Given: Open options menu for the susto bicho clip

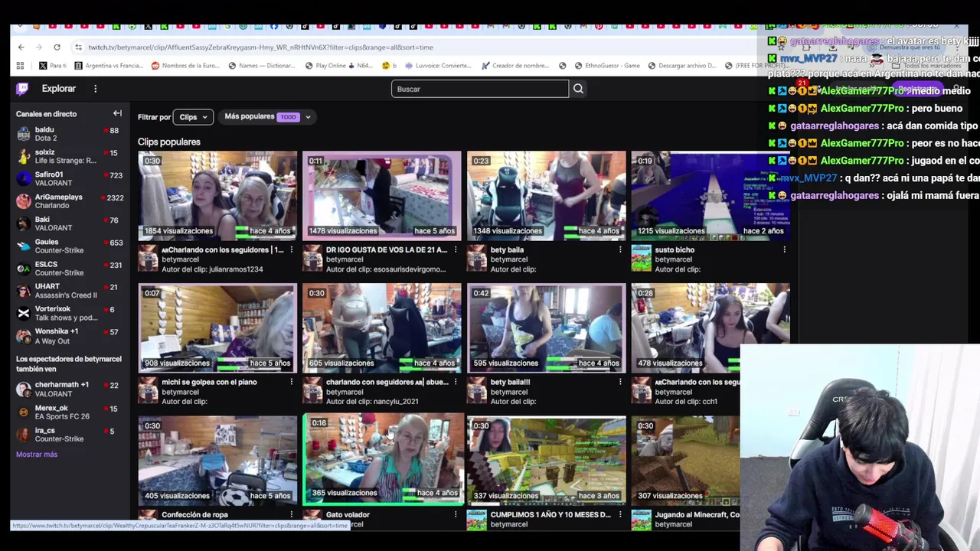Looking at the screenshot, I should coord(784,249).
